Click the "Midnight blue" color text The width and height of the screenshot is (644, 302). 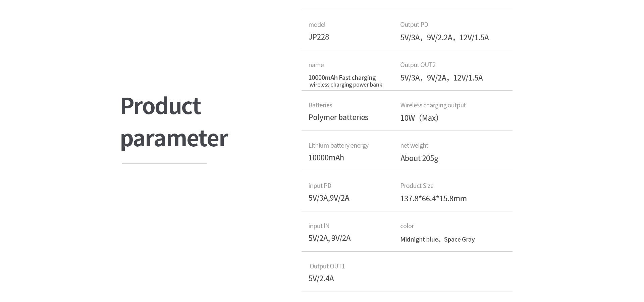pyautogui.click(x=419, y=239)
